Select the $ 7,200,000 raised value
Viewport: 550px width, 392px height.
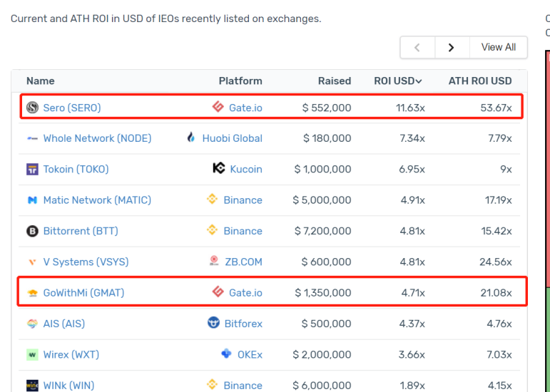[x=322, y=231]
